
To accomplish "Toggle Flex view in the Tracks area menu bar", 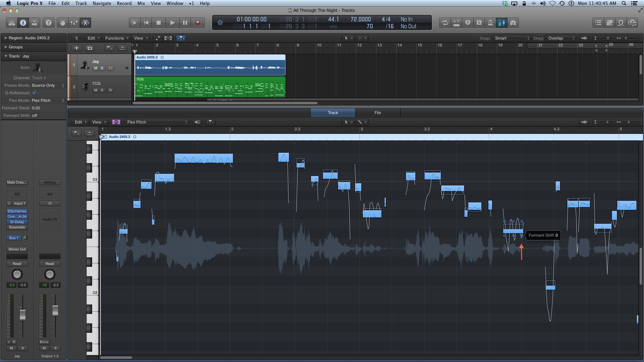I will [168, 38].
